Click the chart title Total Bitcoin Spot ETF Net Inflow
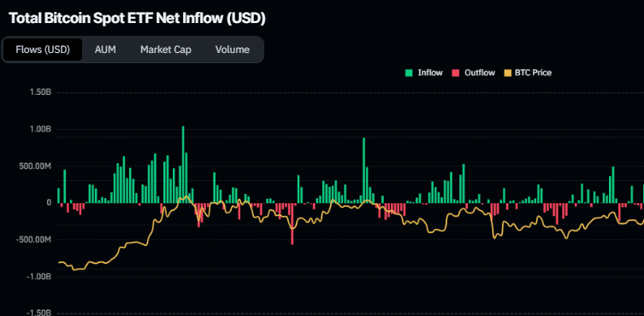Screen dimensions: 644x316 coord(137,19)
